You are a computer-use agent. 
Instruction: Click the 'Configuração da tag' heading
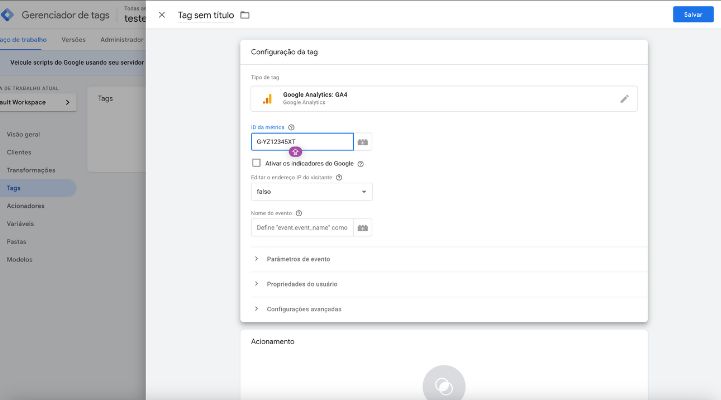pos(284,52)
